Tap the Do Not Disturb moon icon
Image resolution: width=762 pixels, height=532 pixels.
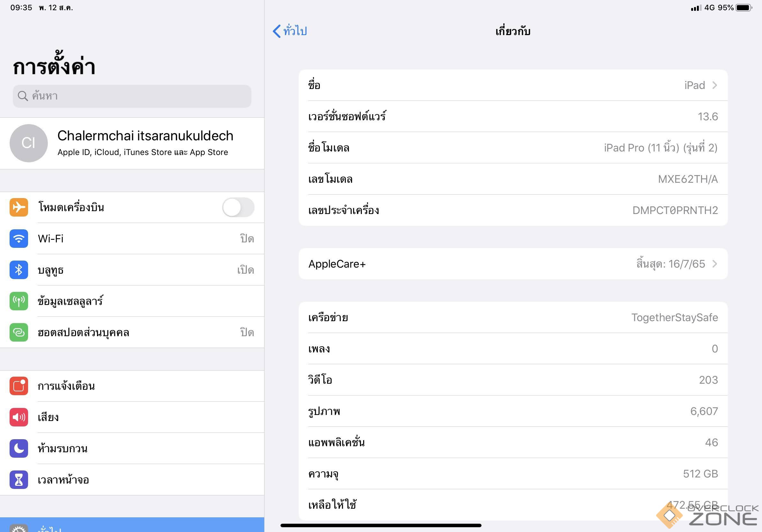click(19, 448)
